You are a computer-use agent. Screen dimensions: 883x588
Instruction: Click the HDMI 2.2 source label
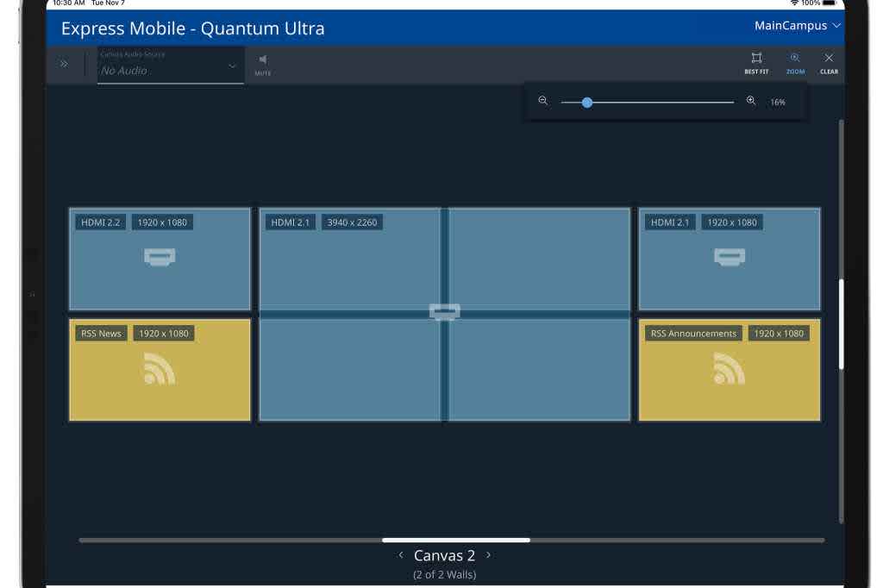100,222
